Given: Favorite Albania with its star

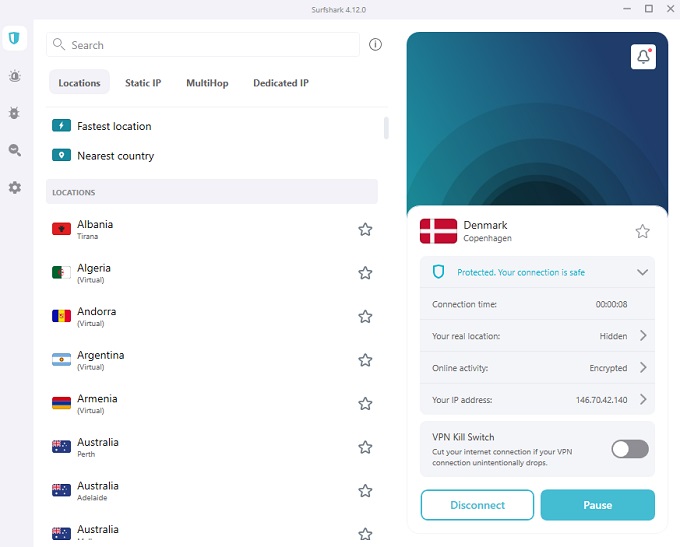Looking at the screenshot, I should 365,229.
